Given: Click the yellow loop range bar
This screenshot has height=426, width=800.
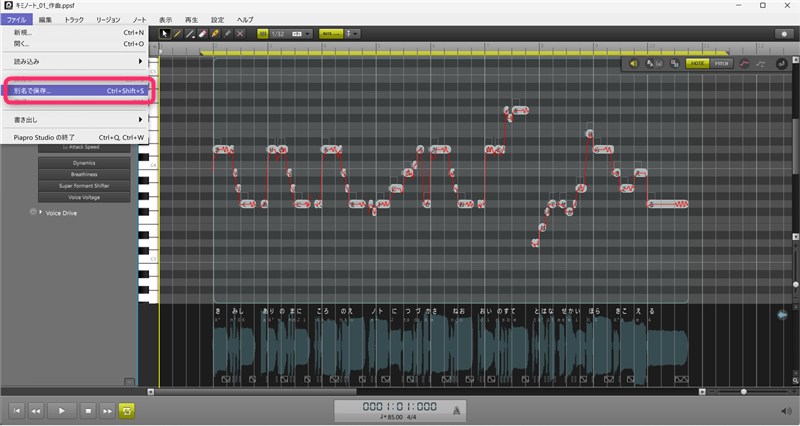Looking at the screenshot, I should pos(464,53).
